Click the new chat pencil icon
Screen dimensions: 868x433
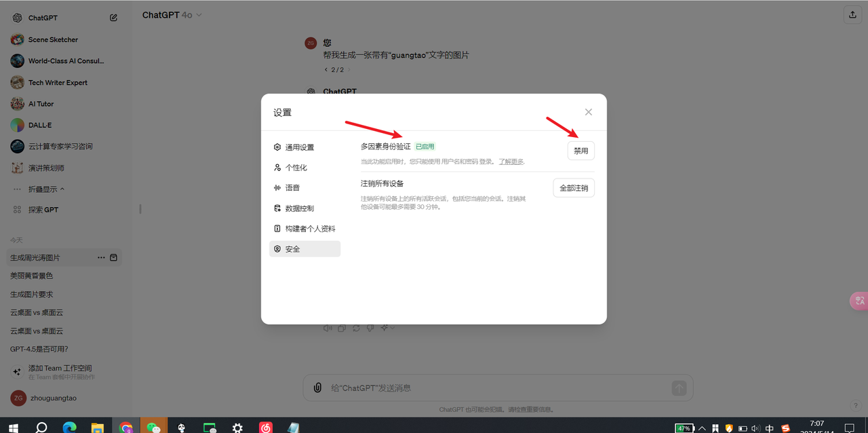point(113,18)
